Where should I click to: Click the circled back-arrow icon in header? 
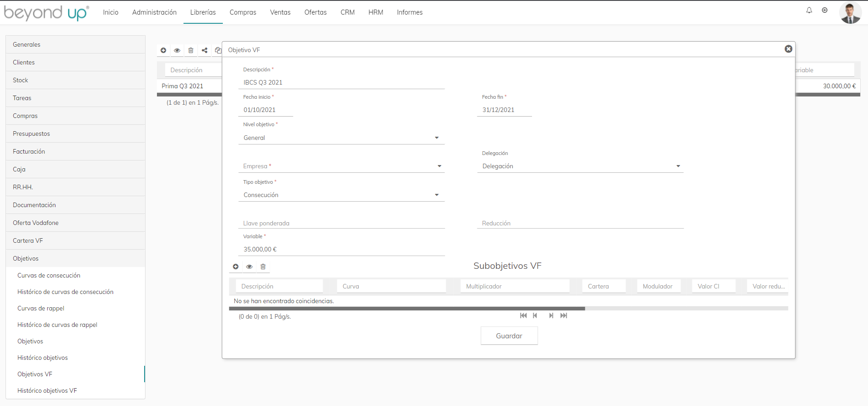tap(825, 10)
